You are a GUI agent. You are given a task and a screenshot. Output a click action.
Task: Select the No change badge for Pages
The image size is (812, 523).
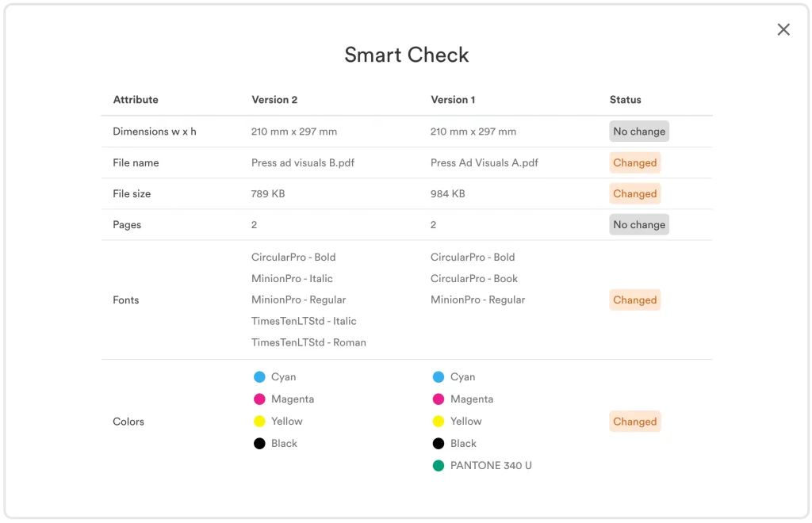coord(638,225)
